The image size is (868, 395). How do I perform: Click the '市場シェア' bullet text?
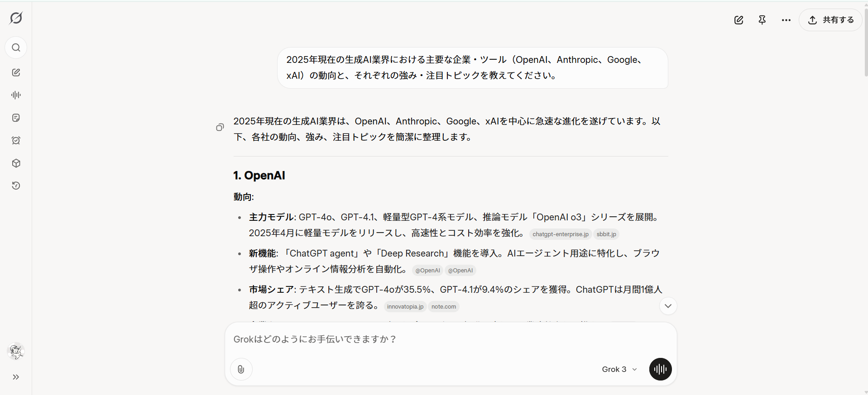[271, 290]
